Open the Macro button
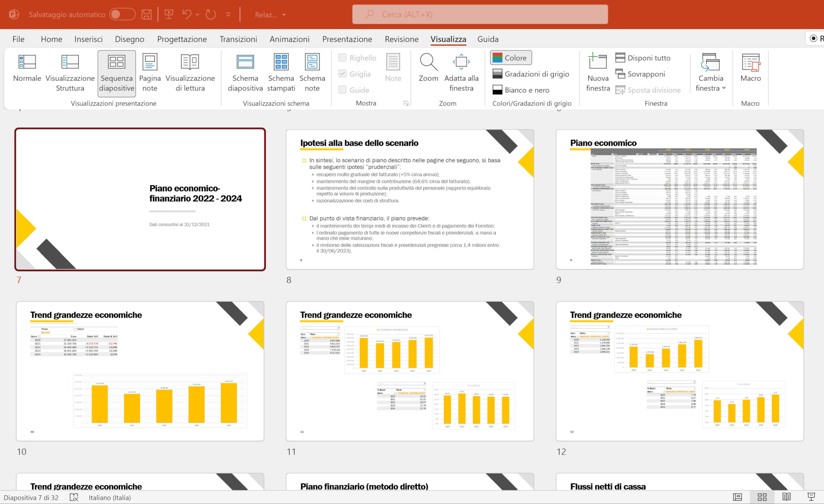 [x=750, y=68]
